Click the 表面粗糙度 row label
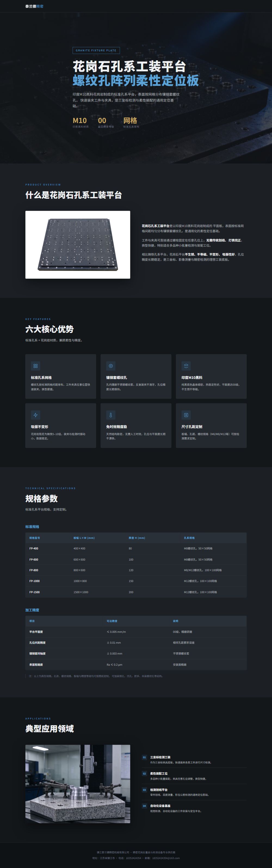Image resolution: width=272 pixels, height=868 pixels. tap(36, 665)
